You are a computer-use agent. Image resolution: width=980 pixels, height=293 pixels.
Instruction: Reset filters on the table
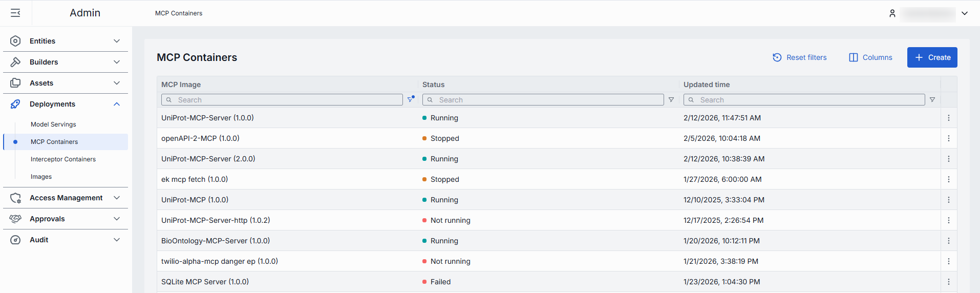pos(799,57)
